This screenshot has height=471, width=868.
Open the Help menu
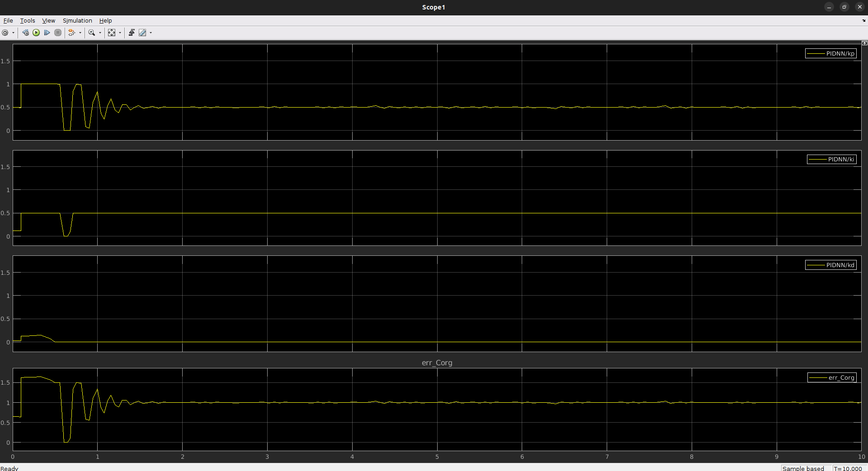(x=105, y=21)
